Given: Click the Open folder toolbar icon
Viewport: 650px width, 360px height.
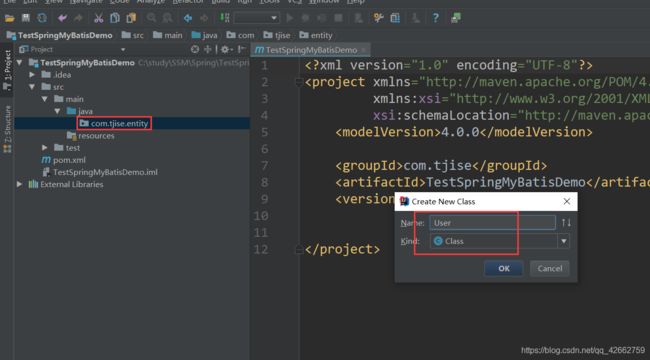Looking at the screenshot, I should click(x=10, y=18).
